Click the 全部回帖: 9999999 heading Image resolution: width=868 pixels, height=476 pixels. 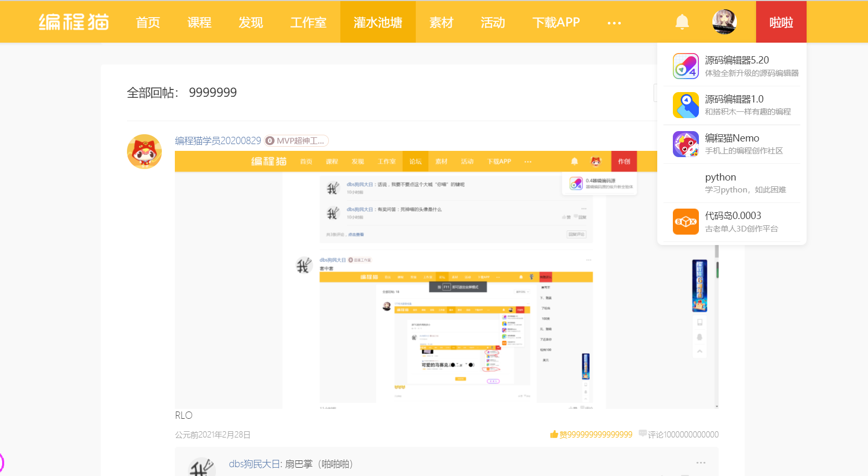click(x=182, y=93)
